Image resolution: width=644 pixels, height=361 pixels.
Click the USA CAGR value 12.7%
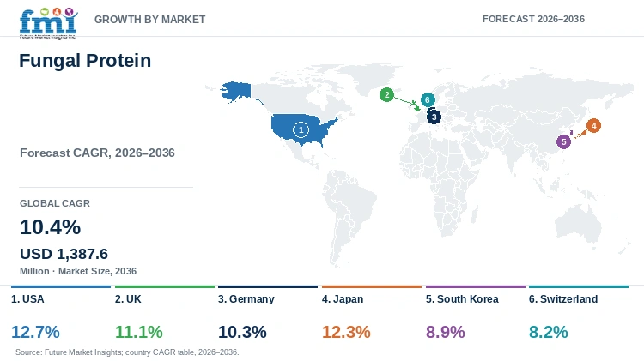(35, 332)
